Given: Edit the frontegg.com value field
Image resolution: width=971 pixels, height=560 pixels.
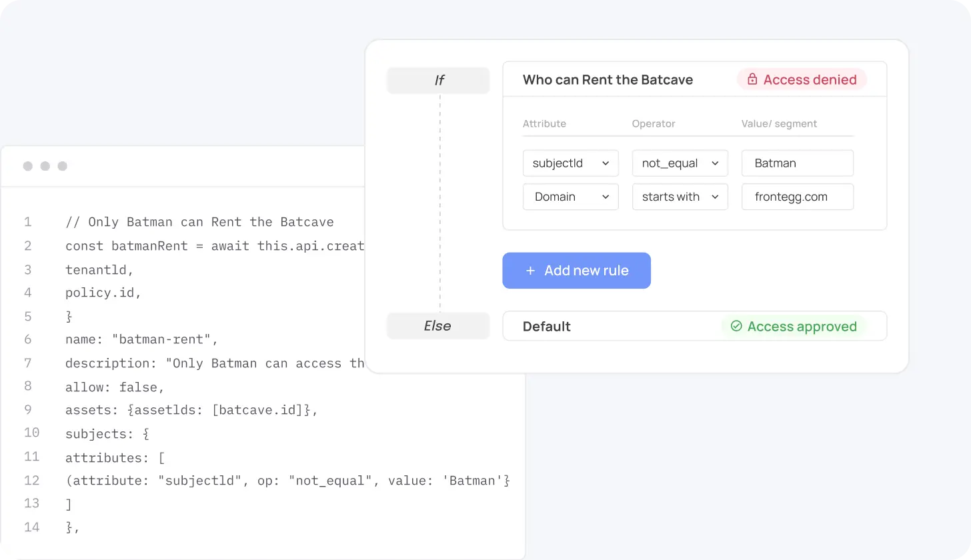Looking at the screenshot, I should point(797,197).
